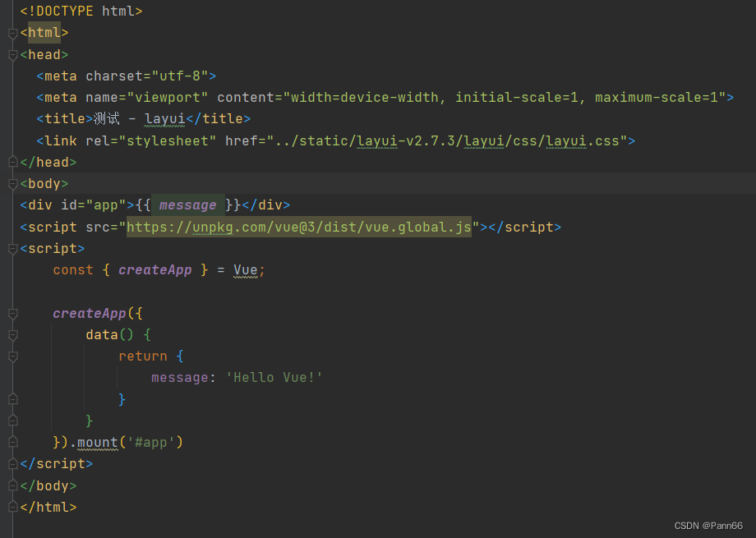
Task: Click the collapse icon beside </body>
Action: pos(12,485)
